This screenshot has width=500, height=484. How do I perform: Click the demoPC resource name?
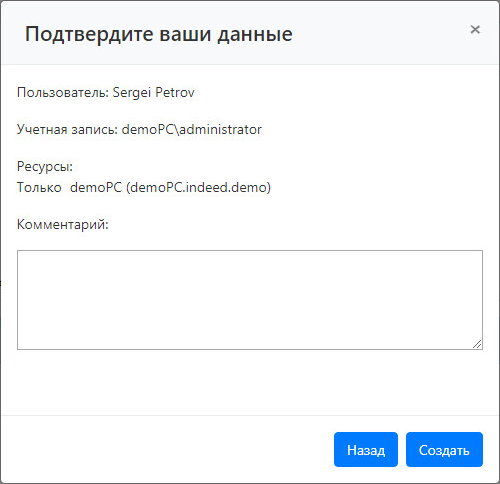(96, 187)
